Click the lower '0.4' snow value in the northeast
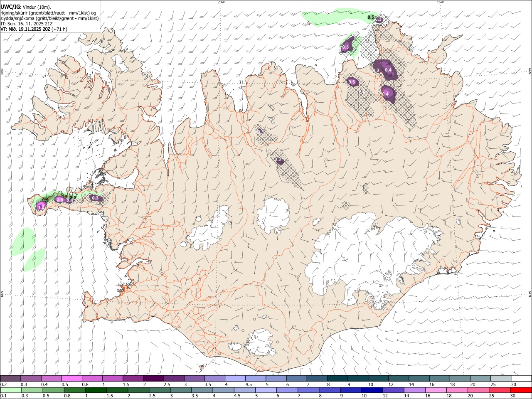 (385, 94)
